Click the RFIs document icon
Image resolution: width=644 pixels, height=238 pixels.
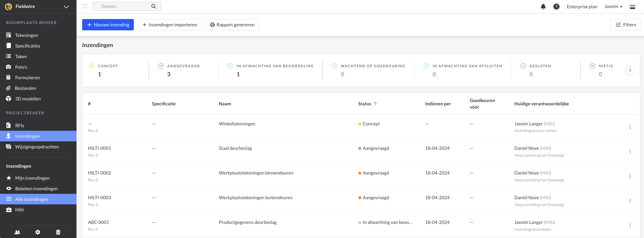(x=8, y=125)
